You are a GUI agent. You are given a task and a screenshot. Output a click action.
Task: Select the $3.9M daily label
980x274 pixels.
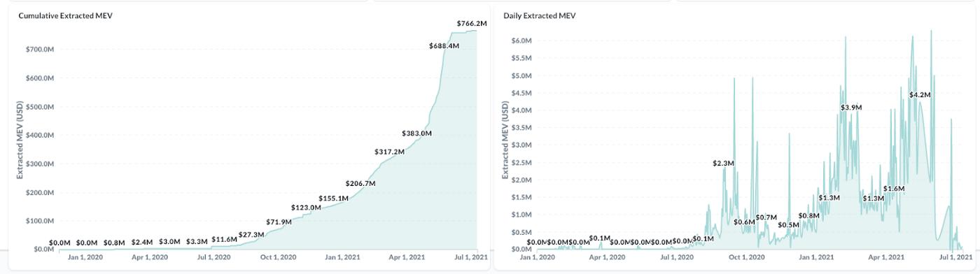(x=851, y=108)
